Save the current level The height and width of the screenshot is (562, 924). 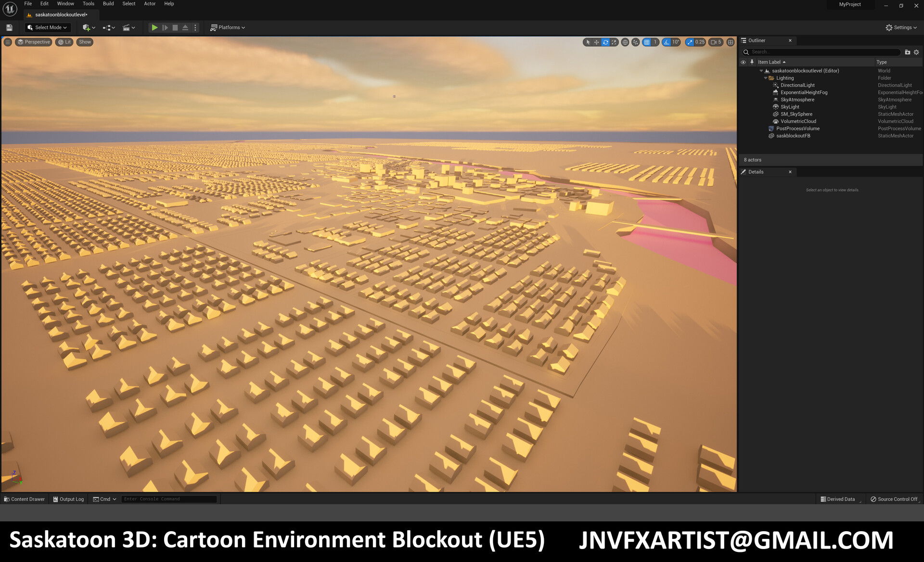click(x=9, y=27)
